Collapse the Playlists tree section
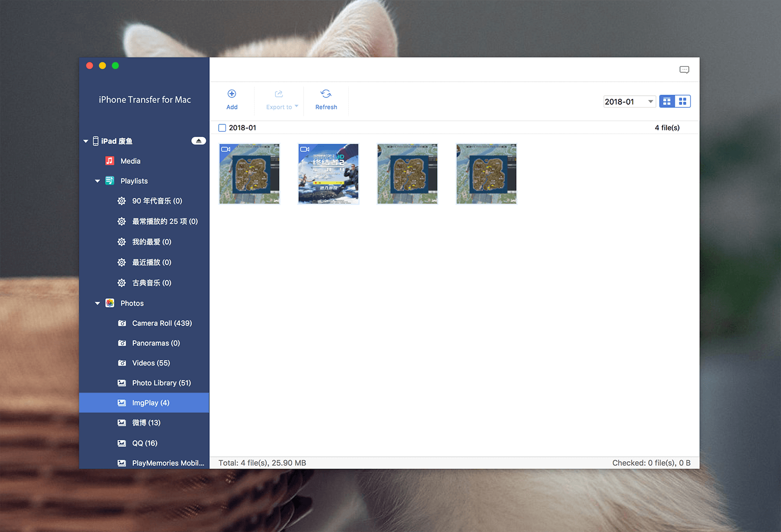Image resolution: width=781 pixels, height=532 pixels. (97, 181)
